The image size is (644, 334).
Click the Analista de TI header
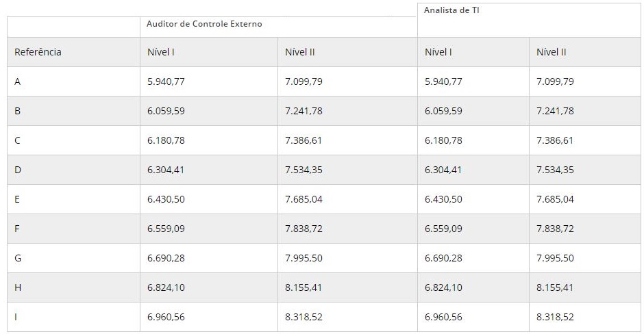451,10
